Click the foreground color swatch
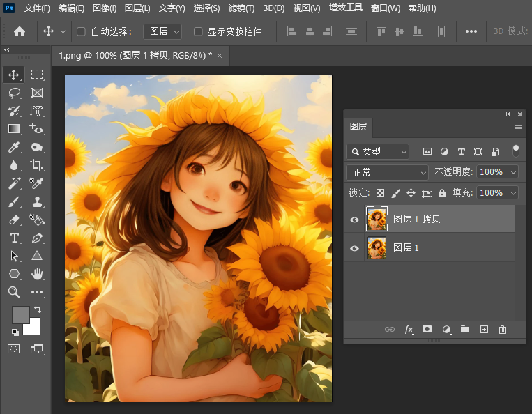 point(20,314)
